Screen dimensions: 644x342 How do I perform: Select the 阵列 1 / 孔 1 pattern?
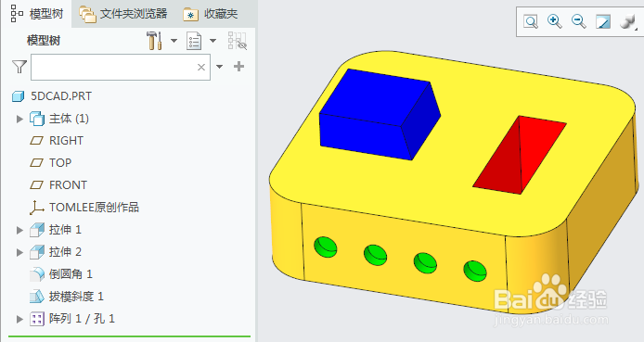click(x=82, y=318)
